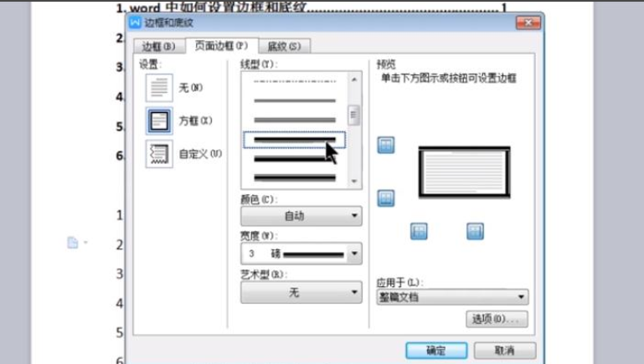
Task: Toggle bottom border button in preview
Action: [x=386, y=198]
